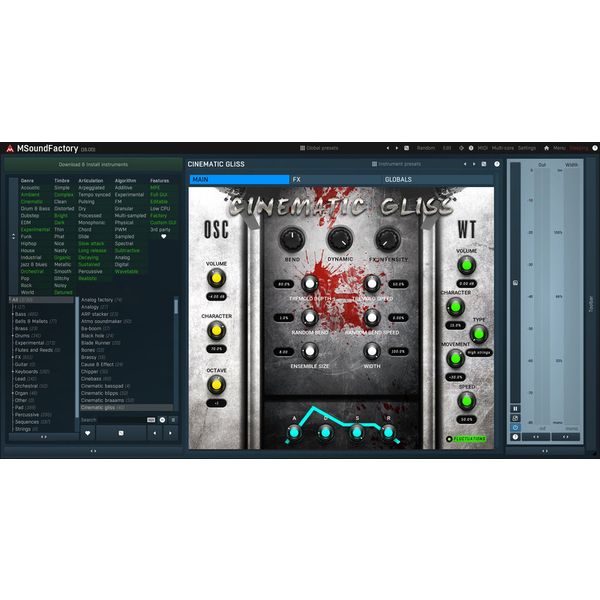Select the All category row
This screenshot has width=600, height=600.
41,300
